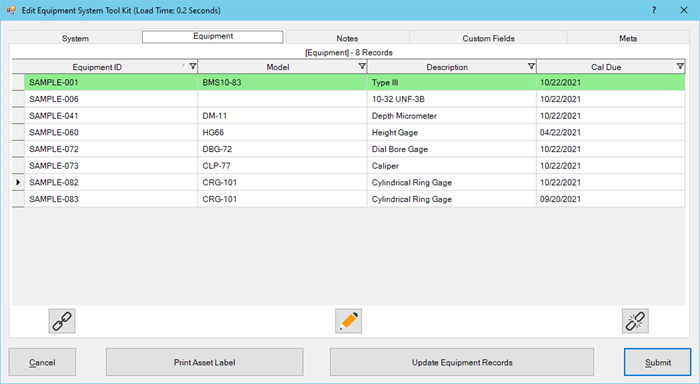Open the Description column filter
The image size is (700, 384).
click(x=531, y=67)
